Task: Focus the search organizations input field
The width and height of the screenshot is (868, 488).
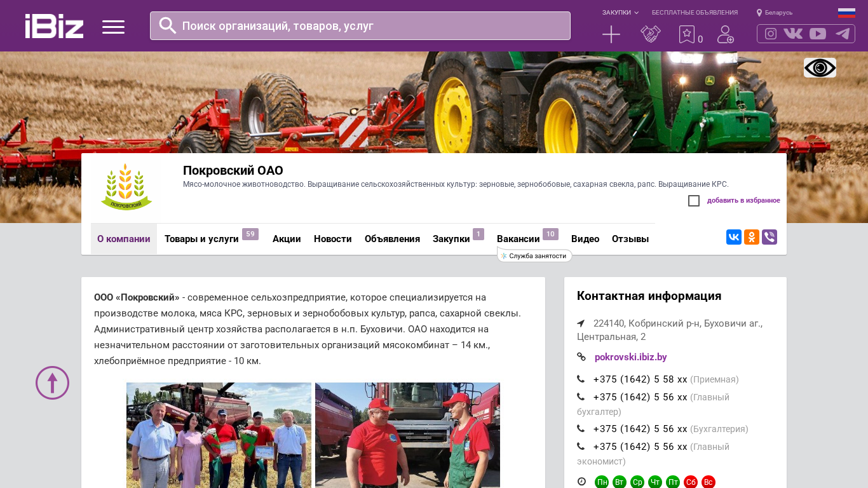Action: click(360, 25)
